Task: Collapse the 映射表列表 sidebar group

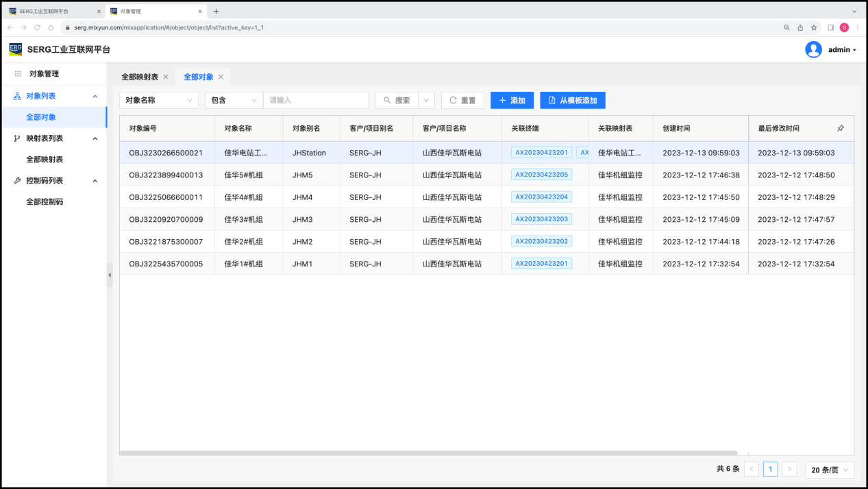Action: [x=95, y=138]
